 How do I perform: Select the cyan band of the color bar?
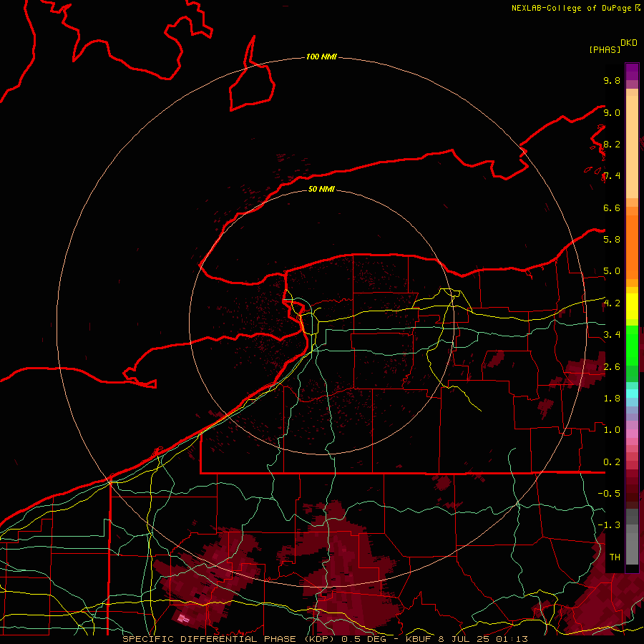(632, 394)
